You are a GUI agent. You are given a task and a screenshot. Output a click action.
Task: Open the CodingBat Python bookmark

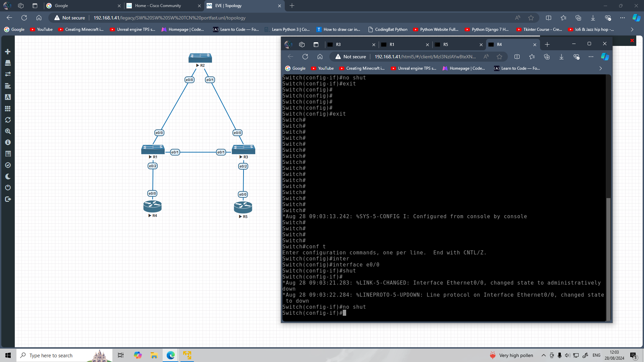388,29
